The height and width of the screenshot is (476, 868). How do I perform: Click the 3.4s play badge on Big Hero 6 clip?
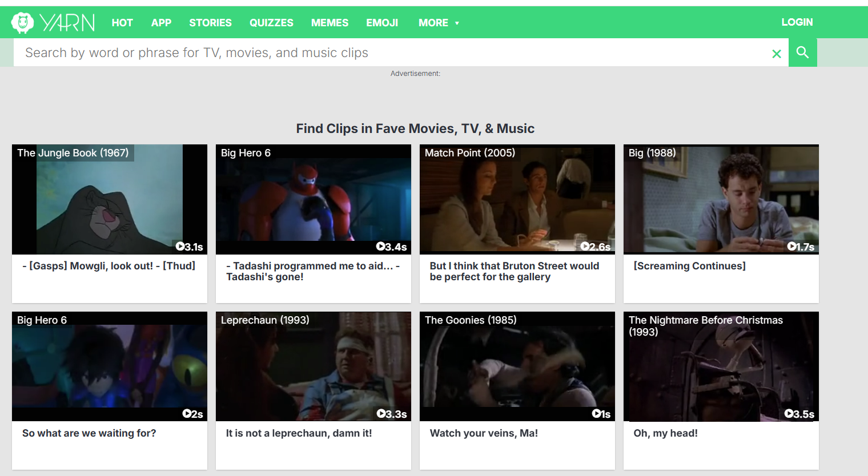tap(392, 247)
